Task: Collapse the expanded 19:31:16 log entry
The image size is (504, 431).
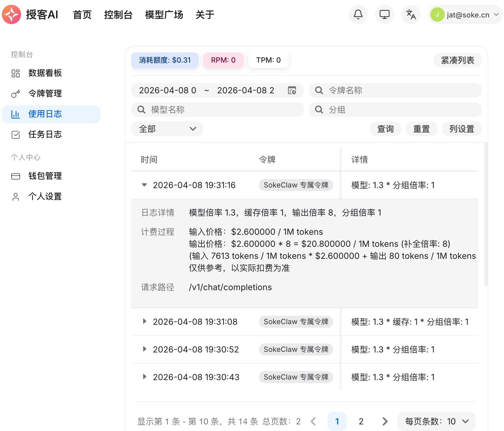Action: [x=145, y=185]
